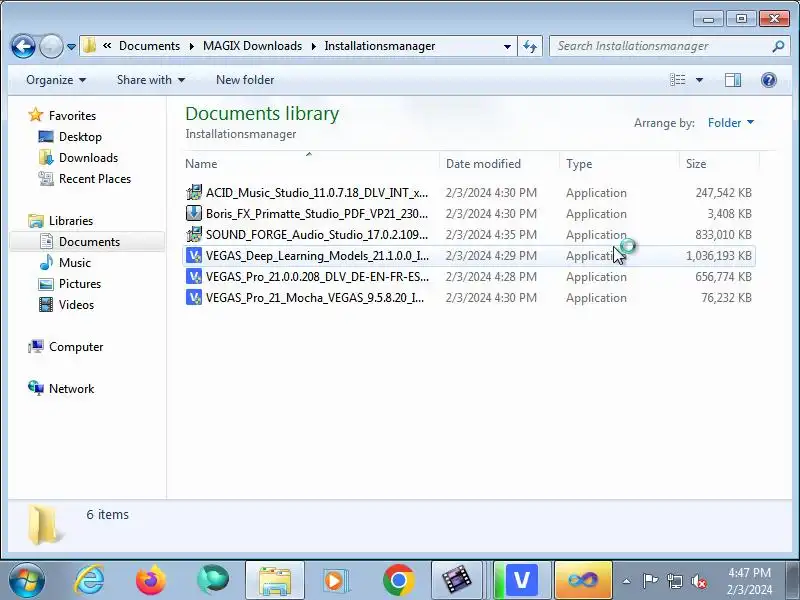
Task: Click the VEGAS_Pro_21_Mocha_VEGAS_9.5.8.20 file name
Action: click(x=315, y=298)
